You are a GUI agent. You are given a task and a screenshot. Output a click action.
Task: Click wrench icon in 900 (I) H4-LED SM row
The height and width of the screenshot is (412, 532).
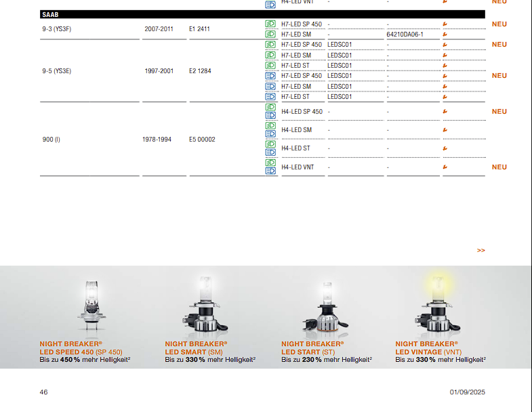tap(445, 129)
